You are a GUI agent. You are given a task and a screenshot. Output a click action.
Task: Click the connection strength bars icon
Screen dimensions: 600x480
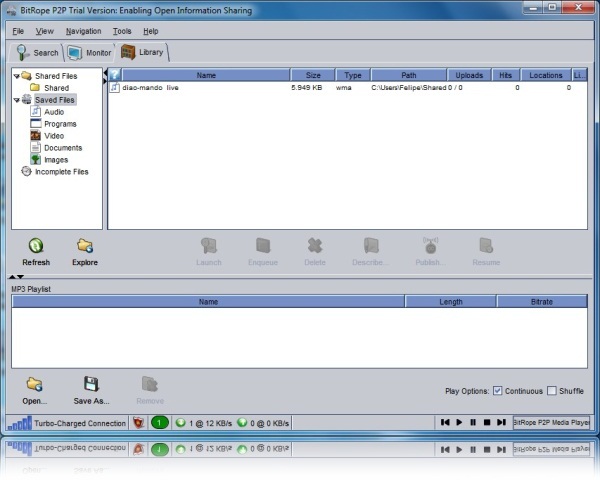click(19, 423)
